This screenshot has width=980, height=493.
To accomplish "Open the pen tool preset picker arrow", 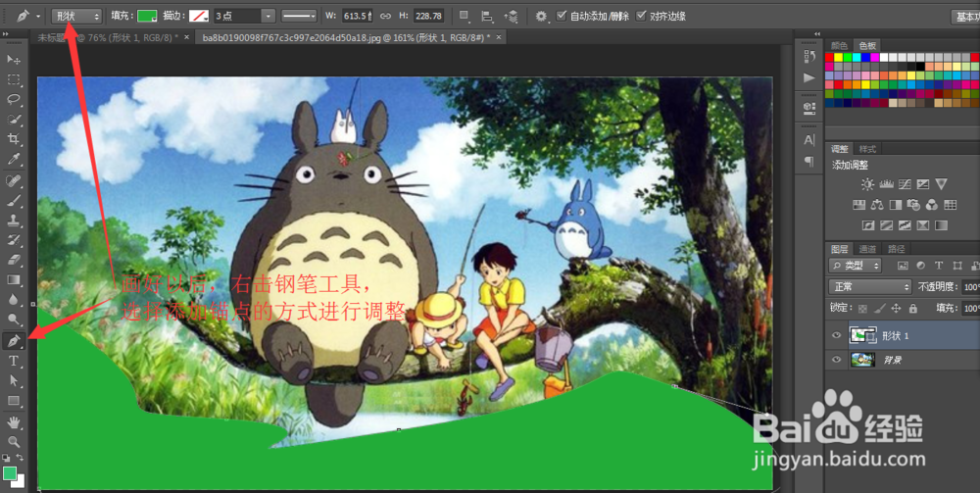I will point(39,16).
